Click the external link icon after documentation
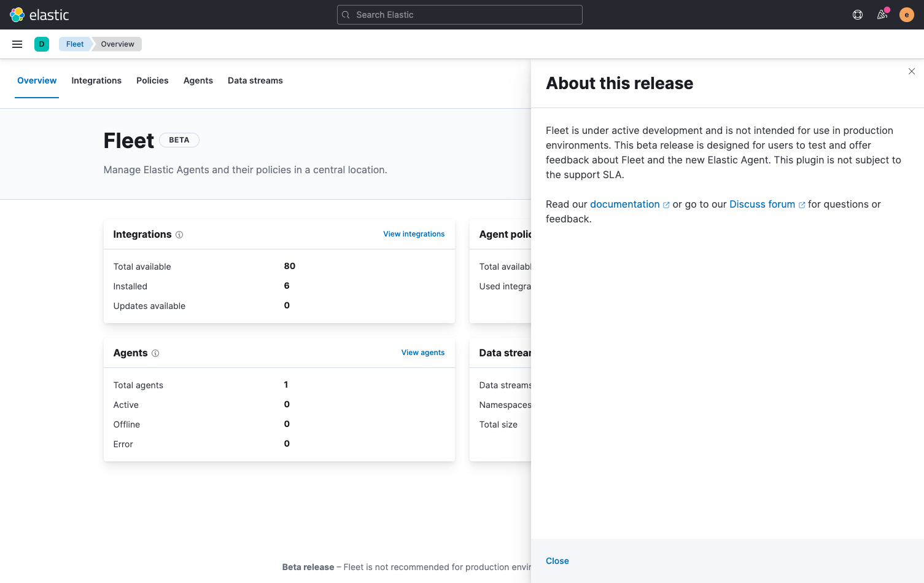The height and width of the screenshot is (583, 924). tap(666, 205)
